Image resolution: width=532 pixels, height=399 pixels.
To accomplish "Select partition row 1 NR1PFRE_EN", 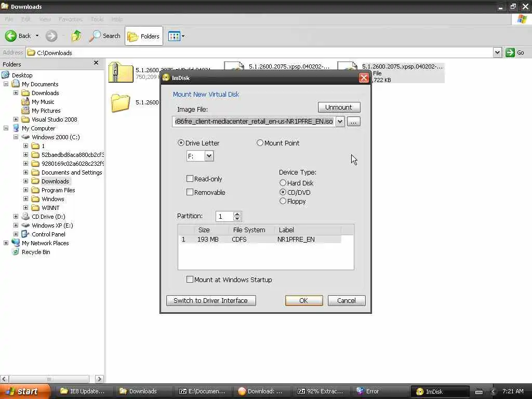I will (x=260, y=239).
